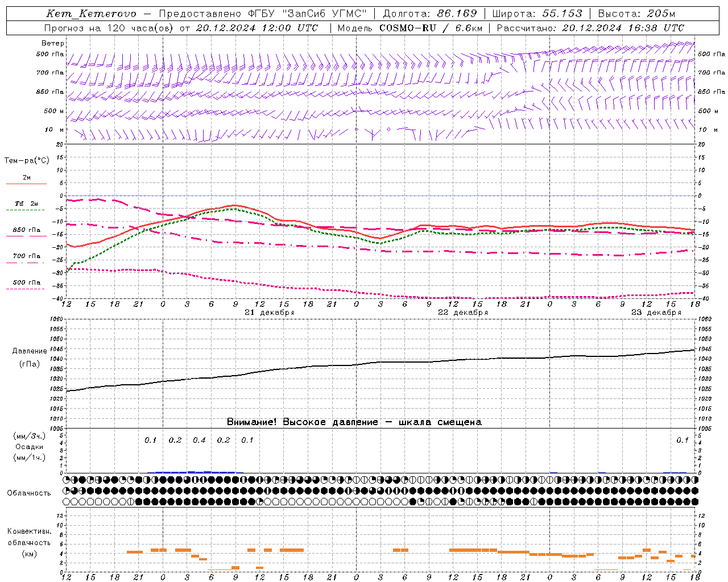Click the 0.4 precipitation amount value

click(x=199, y=440)
